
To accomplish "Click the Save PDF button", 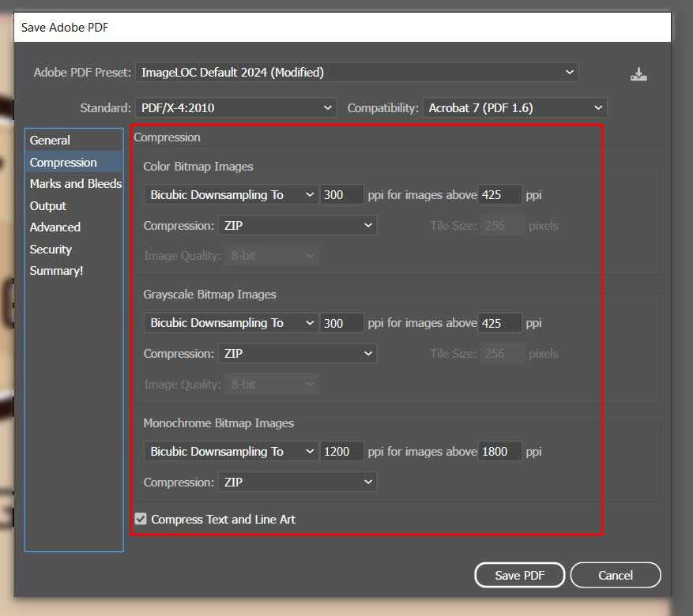I will 520,575.
